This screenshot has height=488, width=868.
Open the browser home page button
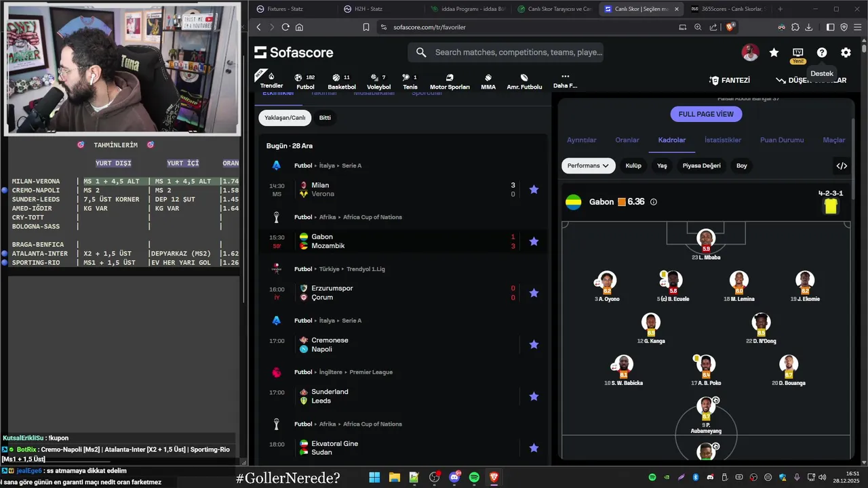coord(299,27)
